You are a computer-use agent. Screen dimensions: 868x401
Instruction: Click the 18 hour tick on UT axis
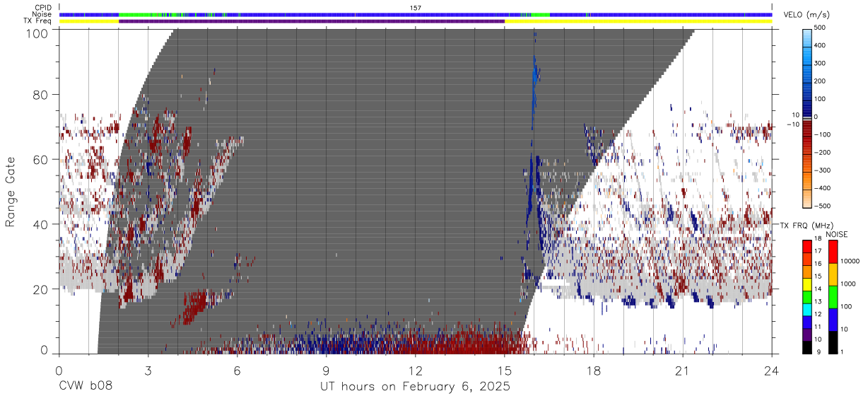(594, 370)
